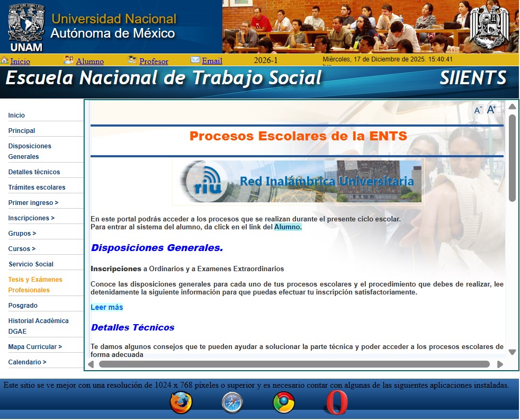
Task: Open Servicio Social sidebar item
Action: (x=31, y=264)
